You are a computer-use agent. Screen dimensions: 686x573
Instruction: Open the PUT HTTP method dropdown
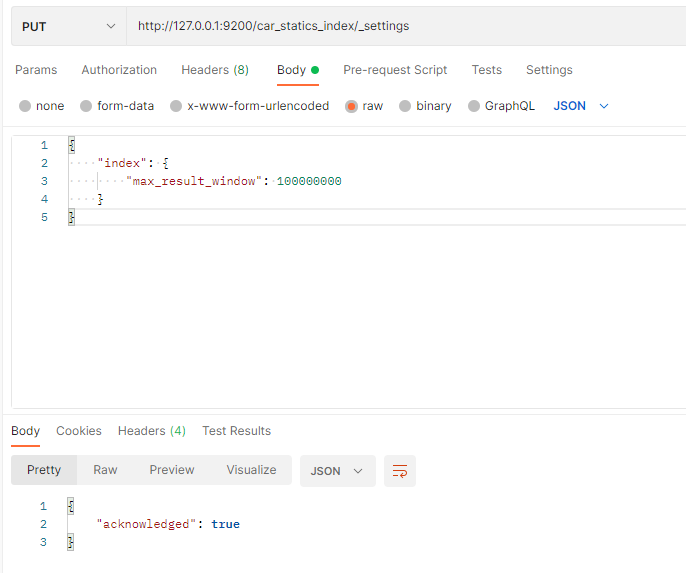coord(69,26)
